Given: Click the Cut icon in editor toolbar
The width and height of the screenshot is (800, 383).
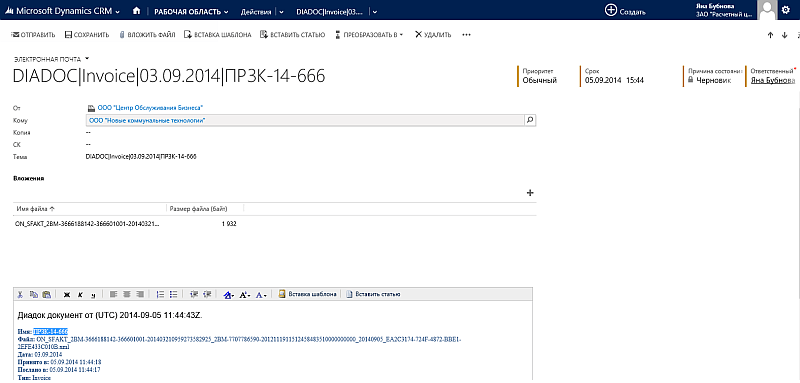Looking at the screenshot, I should coord(20,294).
